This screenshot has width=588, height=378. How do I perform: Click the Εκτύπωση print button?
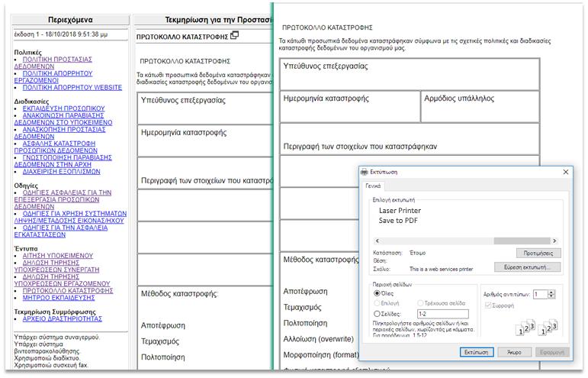(x=476, y=352)
